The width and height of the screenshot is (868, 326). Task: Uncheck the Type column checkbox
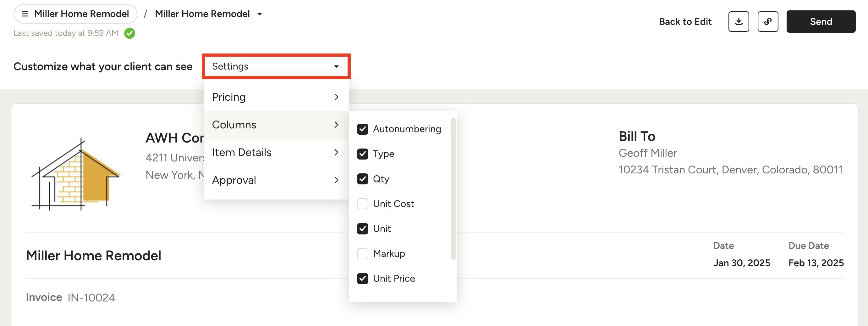363,154
